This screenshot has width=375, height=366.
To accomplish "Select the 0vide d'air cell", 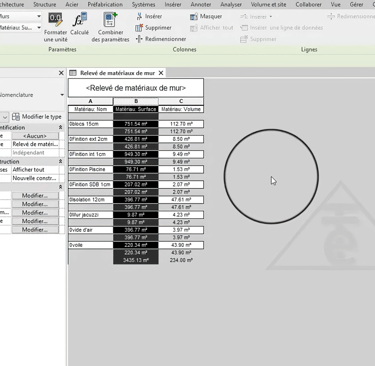I will 90,230.
